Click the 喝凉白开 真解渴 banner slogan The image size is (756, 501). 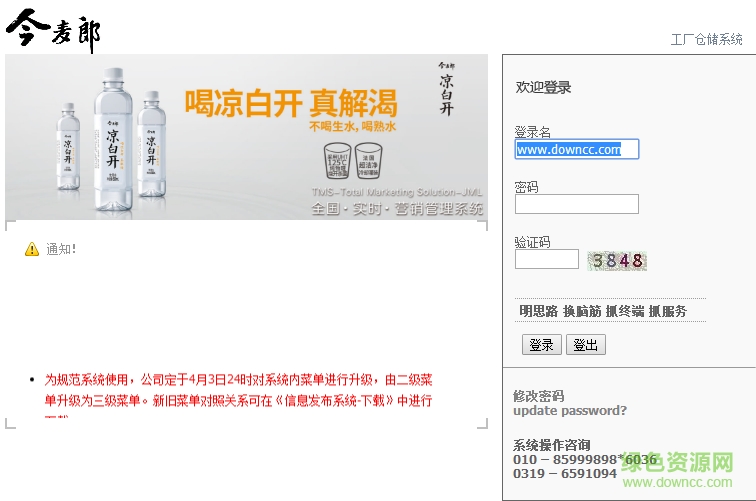[291, 103]
